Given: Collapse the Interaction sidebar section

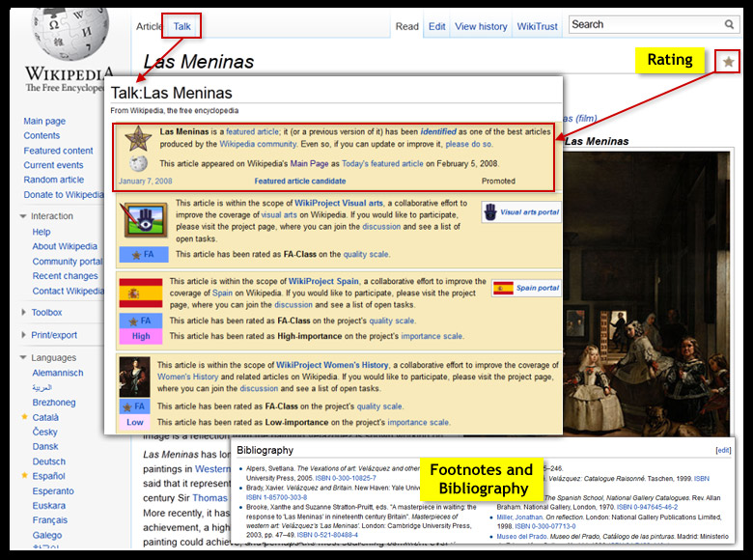Looking at the screenshot, I should [24, 216].
